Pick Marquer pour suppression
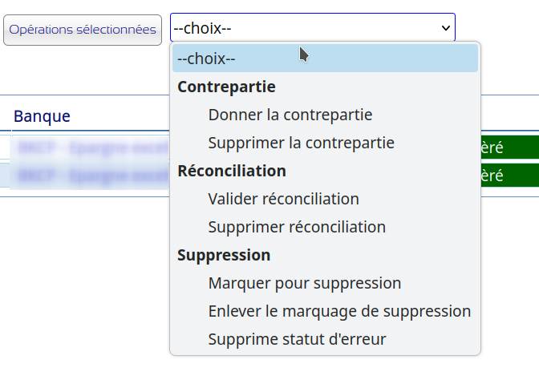 pyautogui.click(x=304, y=283)
